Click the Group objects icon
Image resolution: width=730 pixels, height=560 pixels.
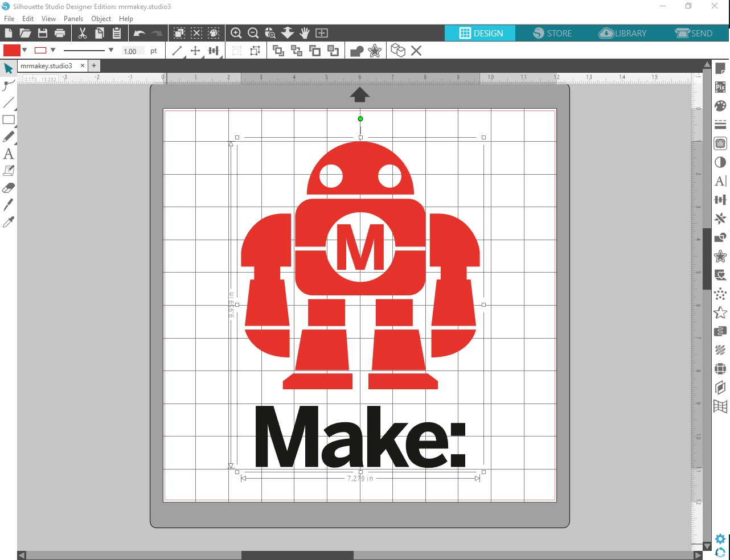pos(237,51)
